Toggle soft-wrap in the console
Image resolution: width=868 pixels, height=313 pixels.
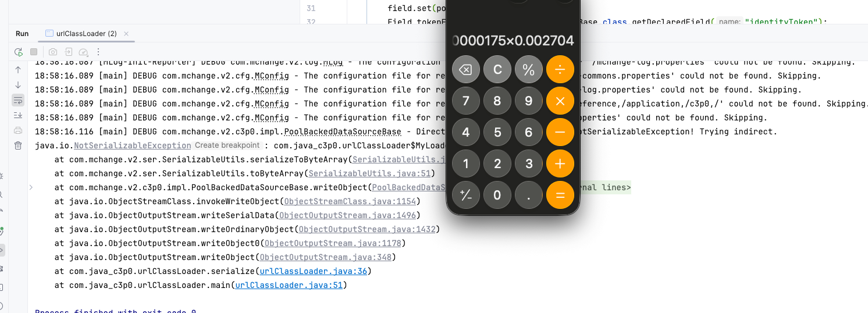[18, 100]
